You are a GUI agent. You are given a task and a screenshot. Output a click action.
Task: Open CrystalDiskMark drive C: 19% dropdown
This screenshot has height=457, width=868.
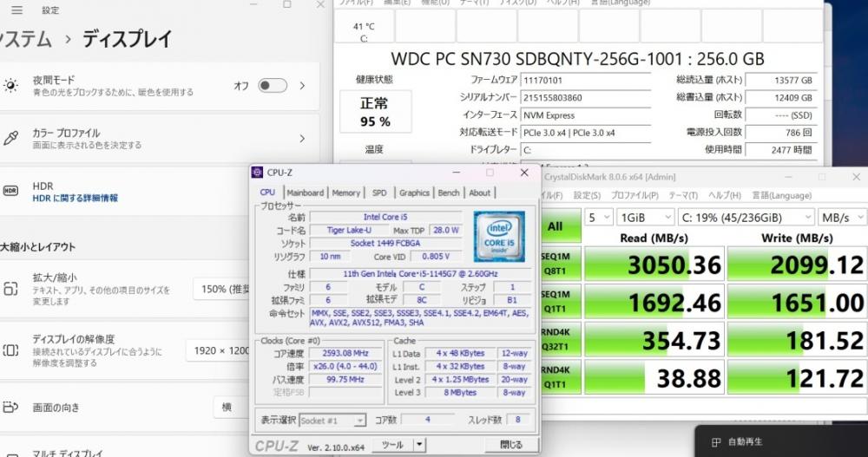[746, 218]
